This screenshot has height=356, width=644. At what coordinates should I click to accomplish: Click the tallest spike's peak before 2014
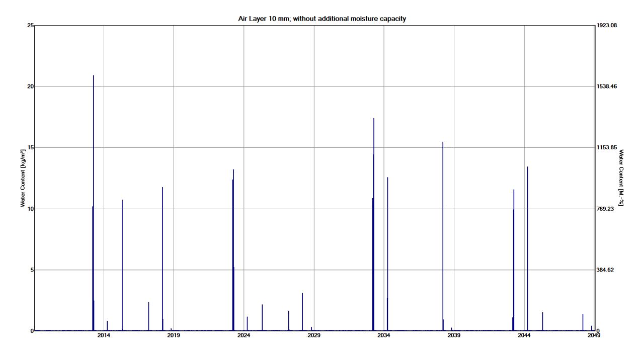94,76
